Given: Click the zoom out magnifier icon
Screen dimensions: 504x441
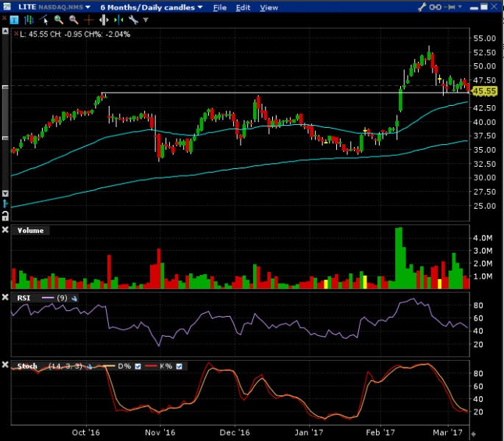Looking at the screenshot, I should 73,20.
